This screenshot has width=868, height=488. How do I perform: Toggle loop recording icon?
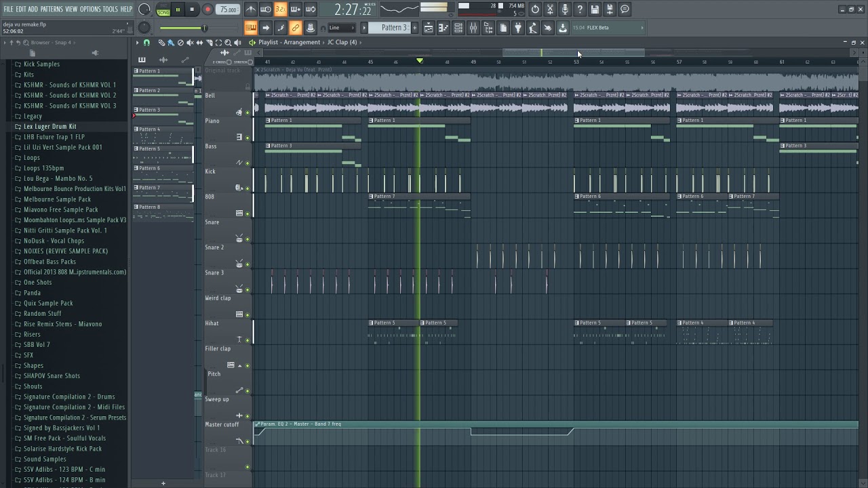[311, 9]
